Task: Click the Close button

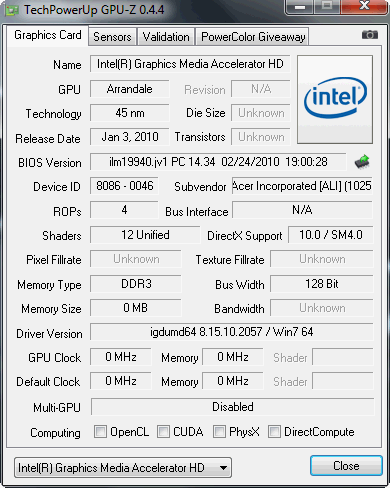Action: click(x=346, y=466)
